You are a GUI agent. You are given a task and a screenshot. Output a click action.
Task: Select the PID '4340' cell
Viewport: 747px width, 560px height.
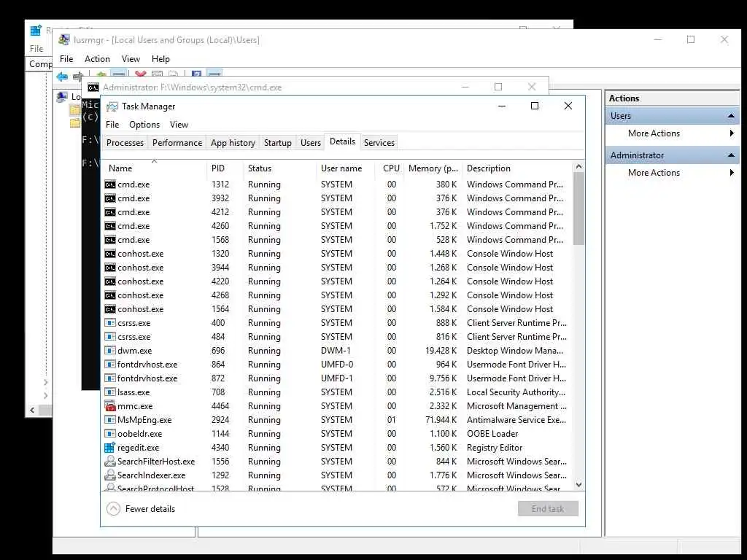tap(220, 448)
